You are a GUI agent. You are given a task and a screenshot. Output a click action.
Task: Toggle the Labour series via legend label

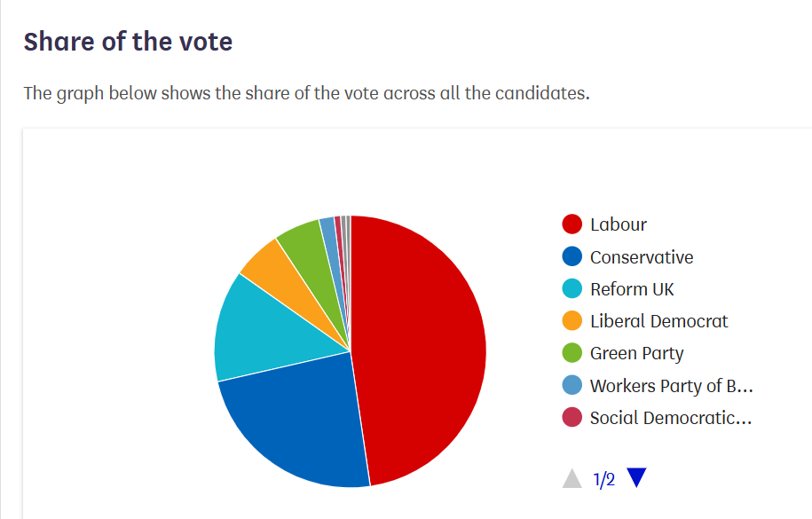619,224
